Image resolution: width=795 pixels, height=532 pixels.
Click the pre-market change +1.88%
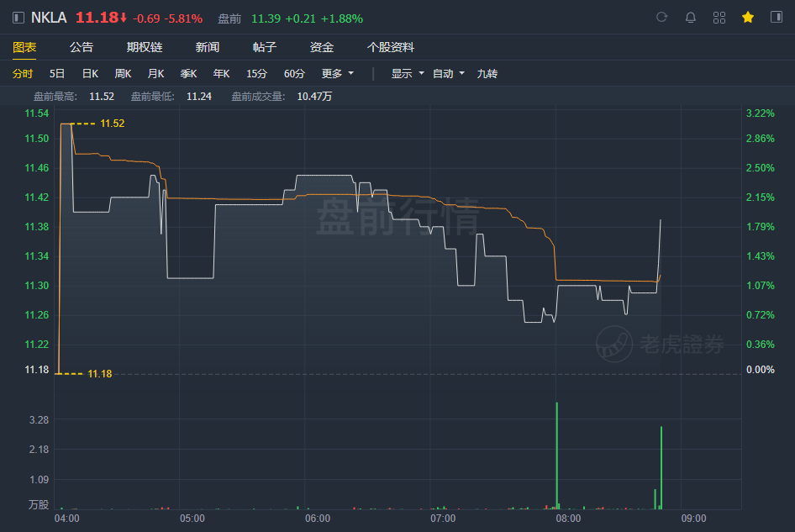click(342, 18)
